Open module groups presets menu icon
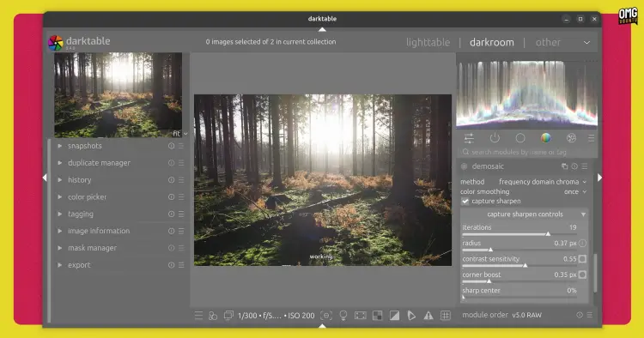Image resolution: width=644 pixels, height=338 pixels. [x=591, y=138]
